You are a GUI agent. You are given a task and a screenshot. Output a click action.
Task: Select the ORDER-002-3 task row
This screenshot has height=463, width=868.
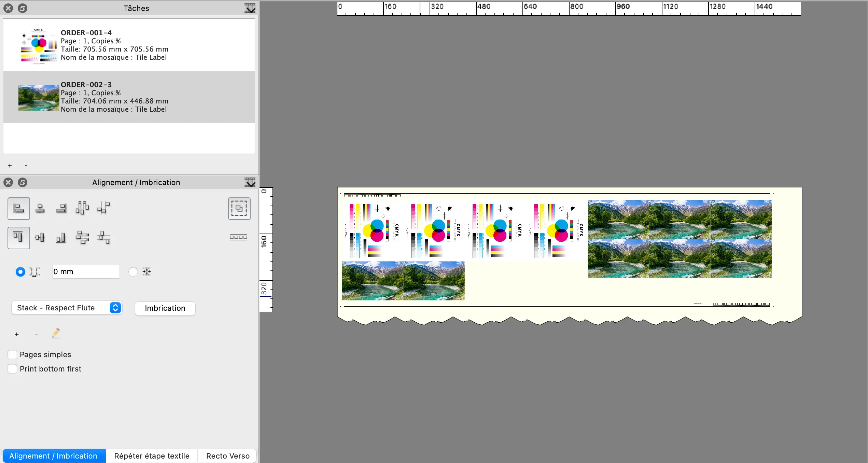coord(129,97)
